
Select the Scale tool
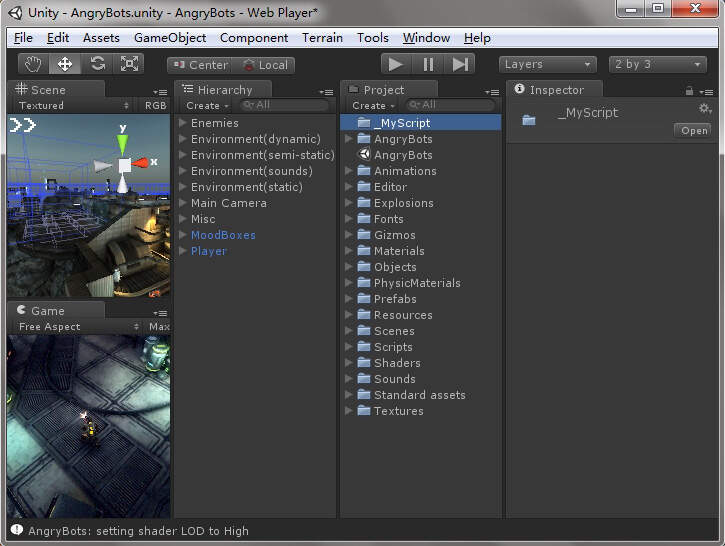coord(129,64)
